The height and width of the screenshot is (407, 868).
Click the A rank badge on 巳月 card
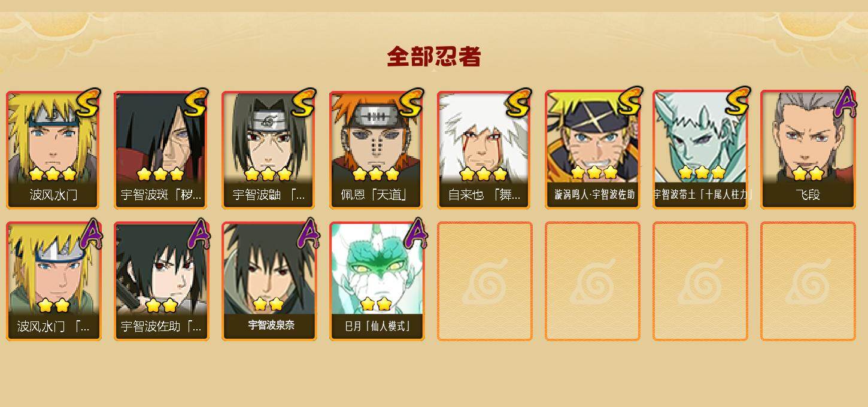[x=415, y=233]
